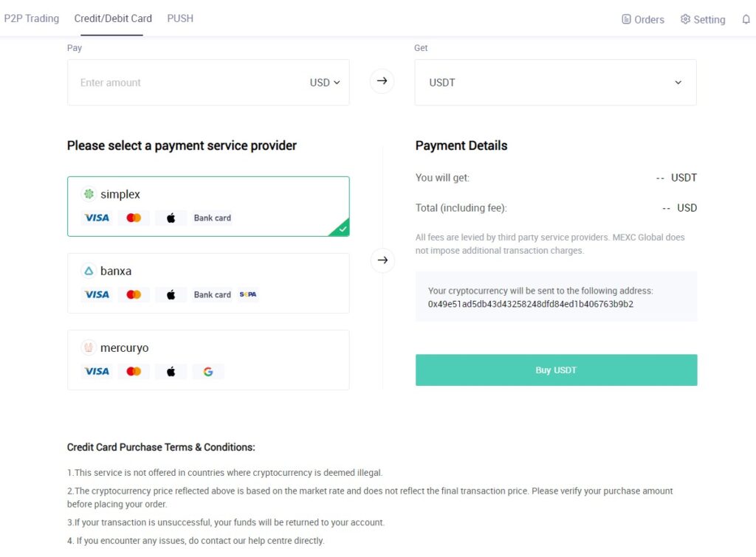The image size is (756, 557).
Task: Click the notification bell icon
Action: click(x=746, y=19)
